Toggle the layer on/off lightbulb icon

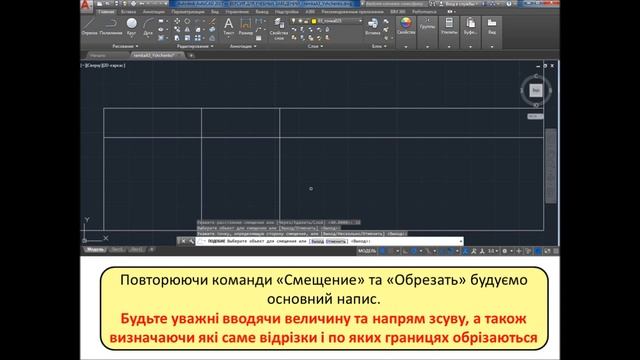pos(293,21)
